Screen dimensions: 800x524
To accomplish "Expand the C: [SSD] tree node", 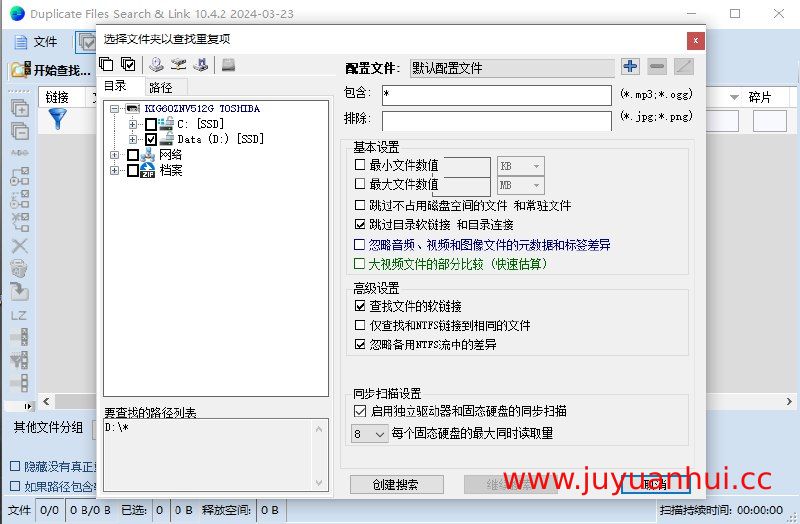I will 133,124.
